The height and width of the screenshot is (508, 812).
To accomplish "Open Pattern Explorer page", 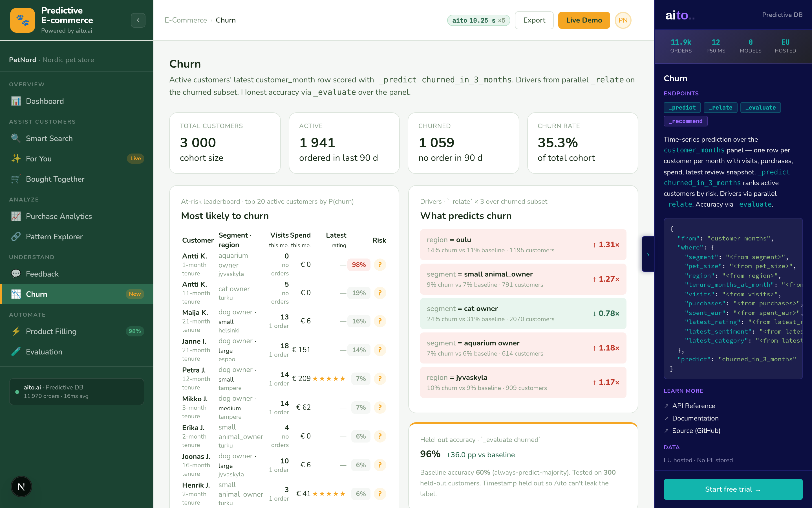I will point(76,237).
